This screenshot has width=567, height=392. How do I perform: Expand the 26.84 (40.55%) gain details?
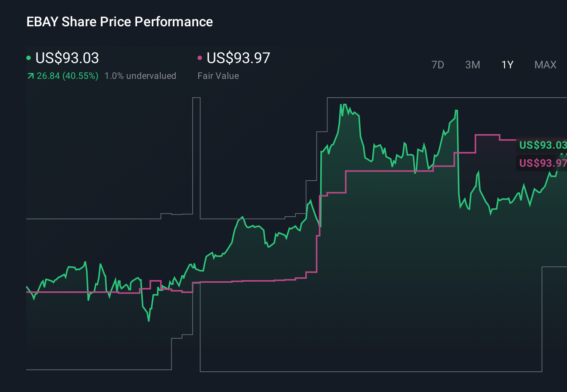67,76
